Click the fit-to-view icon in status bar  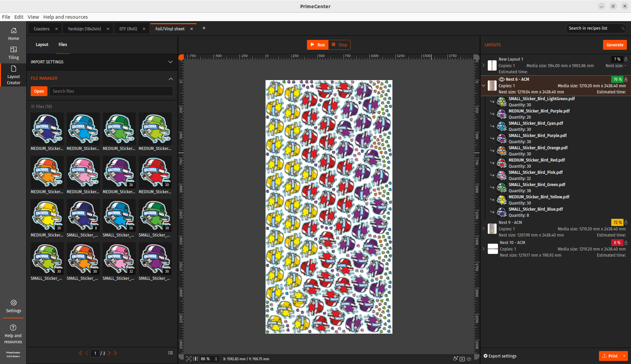tap(189, 359)
